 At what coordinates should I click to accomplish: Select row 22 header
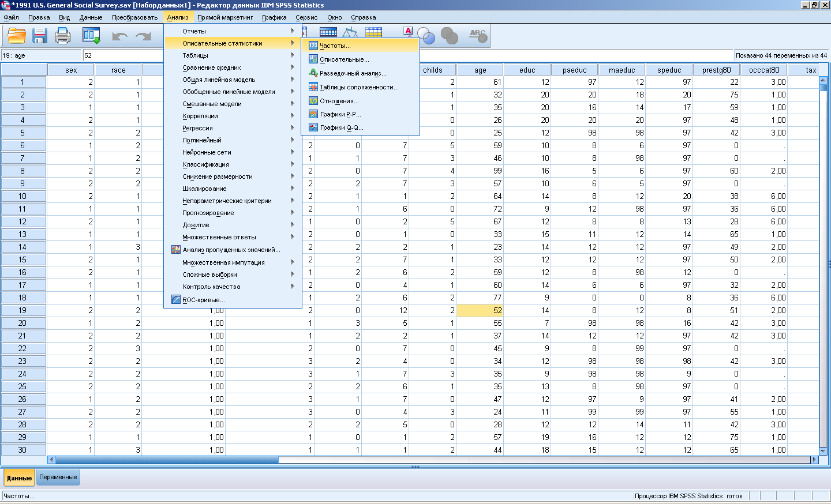tap(23, 348)
